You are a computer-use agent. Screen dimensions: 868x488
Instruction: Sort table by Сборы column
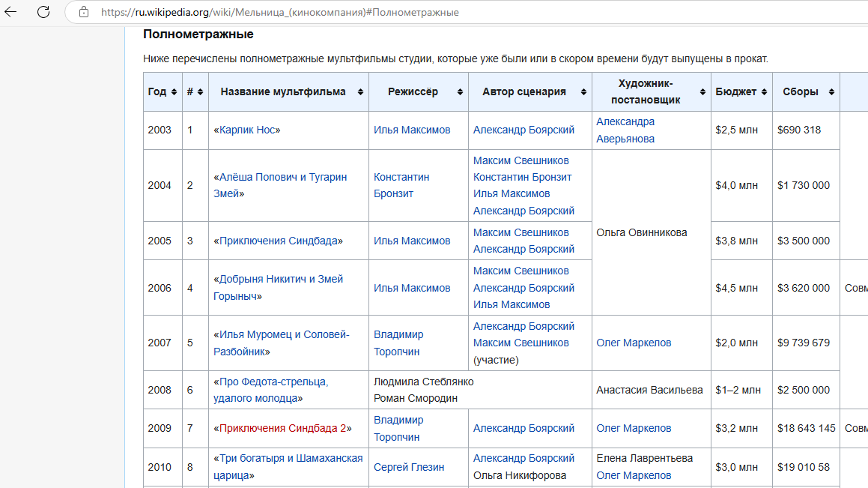pyautogui.click(x=831, y=92)
